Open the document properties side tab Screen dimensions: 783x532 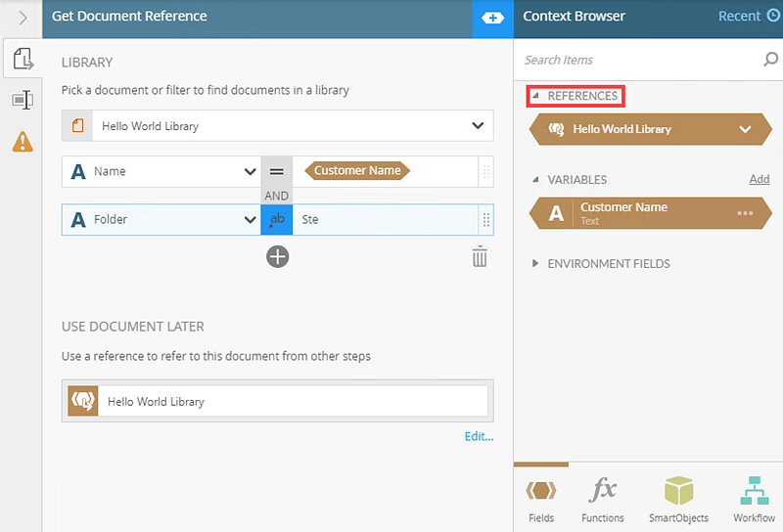tap(22, 60)
